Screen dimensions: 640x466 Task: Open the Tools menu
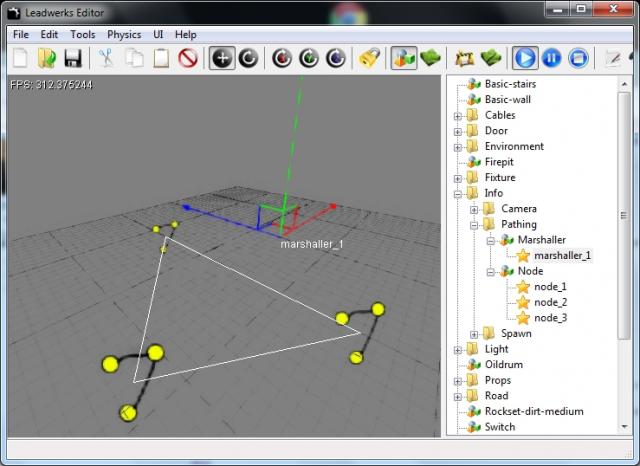click(83, 34)
